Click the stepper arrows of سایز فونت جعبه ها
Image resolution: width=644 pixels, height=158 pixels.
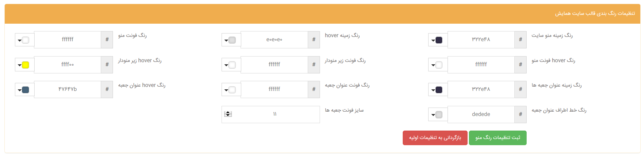228,114
